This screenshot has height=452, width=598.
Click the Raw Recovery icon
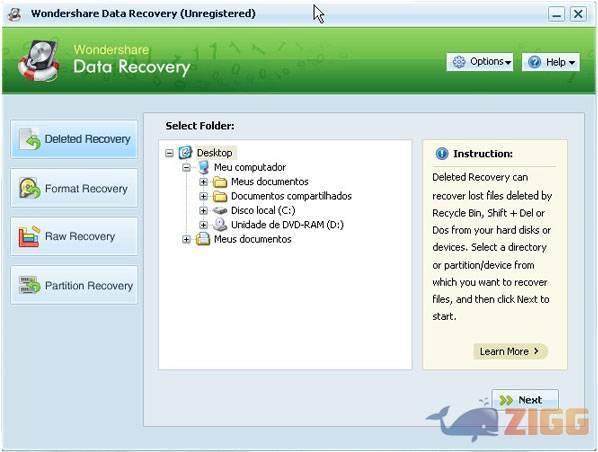(x=29, y=236)
